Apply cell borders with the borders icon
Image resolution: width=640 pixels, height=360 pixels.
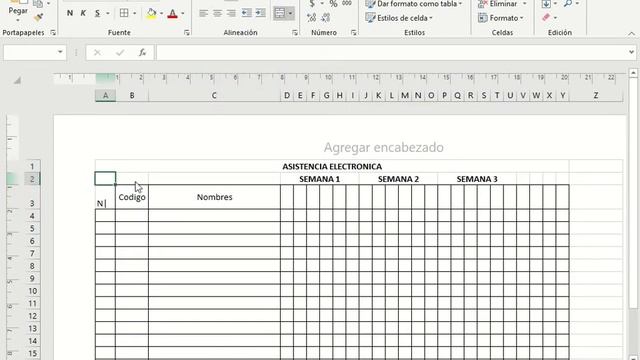point(124,13)
